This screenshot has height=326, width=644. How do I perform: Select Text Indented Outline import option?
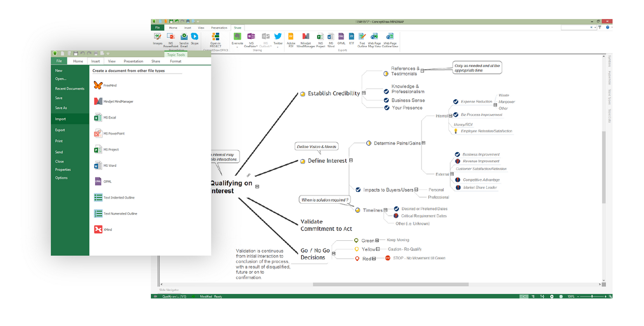[114, 198]
